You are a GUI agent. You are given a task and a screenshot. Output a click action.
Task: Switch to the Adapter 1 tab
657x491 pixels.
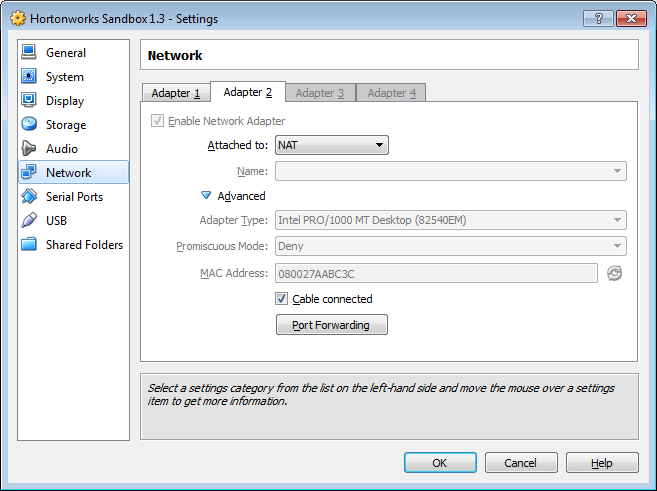176,93
